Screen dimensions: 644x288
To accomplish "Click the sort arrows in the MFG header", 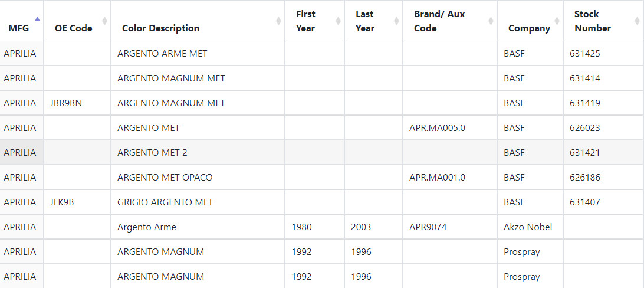I will point(38,21).
